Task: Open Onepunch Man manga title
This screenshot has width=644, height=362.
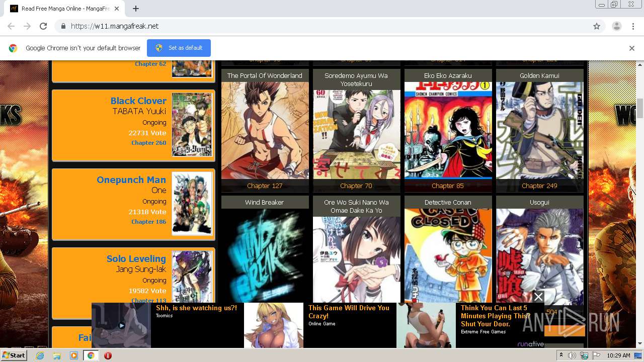Action: point(131,179)
